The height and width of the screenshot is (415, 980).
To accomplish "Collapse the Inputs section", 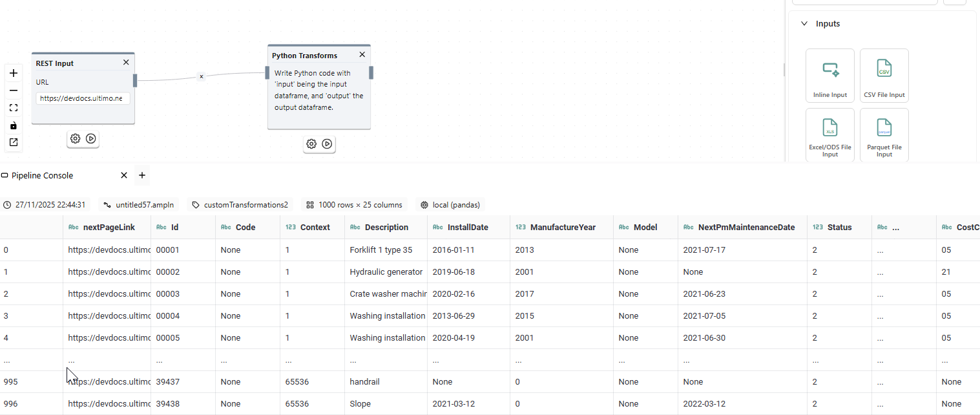I will click(804, 24).
